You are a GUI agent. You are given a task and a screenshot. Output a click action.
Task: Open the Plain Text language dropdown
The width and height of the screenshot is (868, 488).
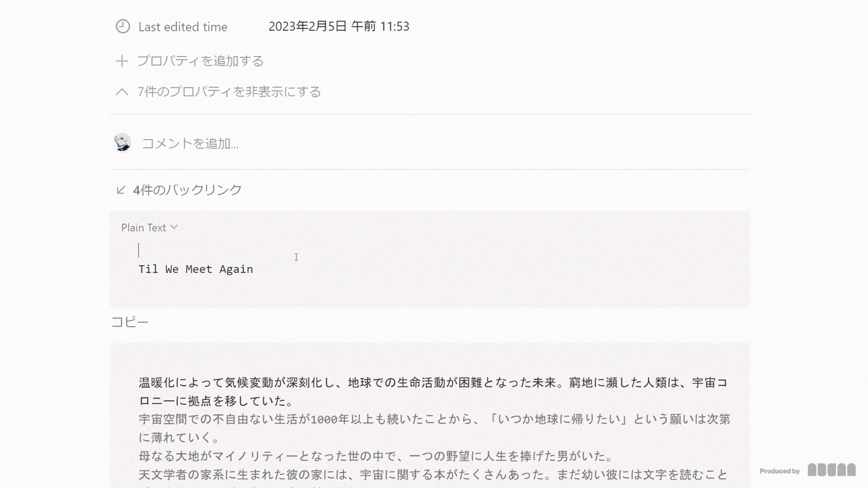(144, 227)
